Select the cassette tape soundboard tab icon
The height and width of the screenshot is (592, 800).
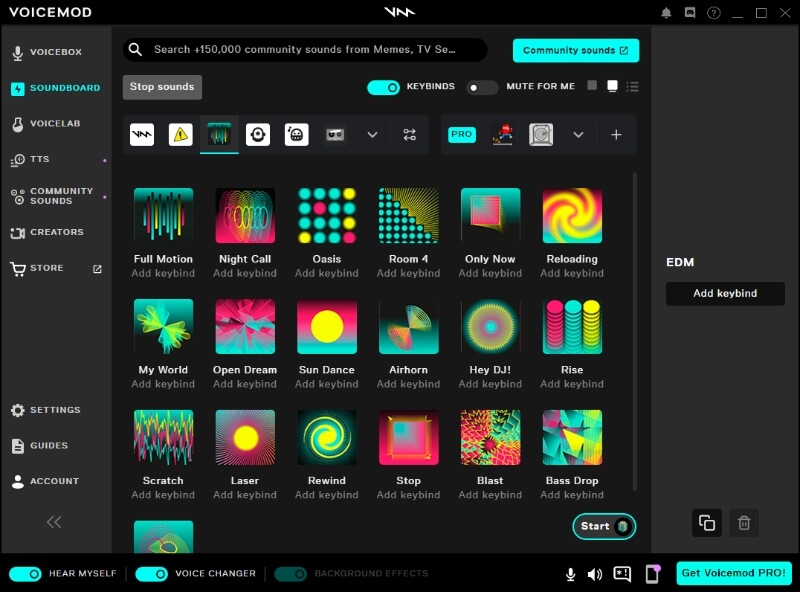point(334,134)
